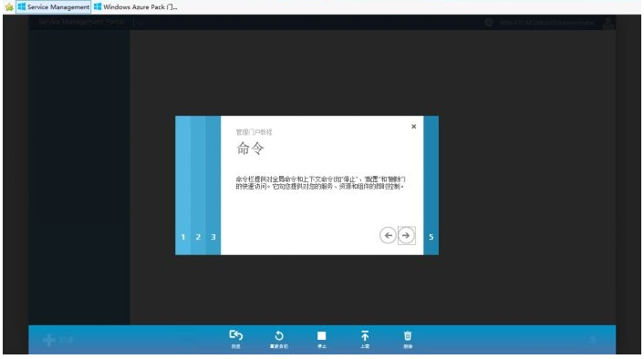Click the delete trash can icon

pos(408,335)
